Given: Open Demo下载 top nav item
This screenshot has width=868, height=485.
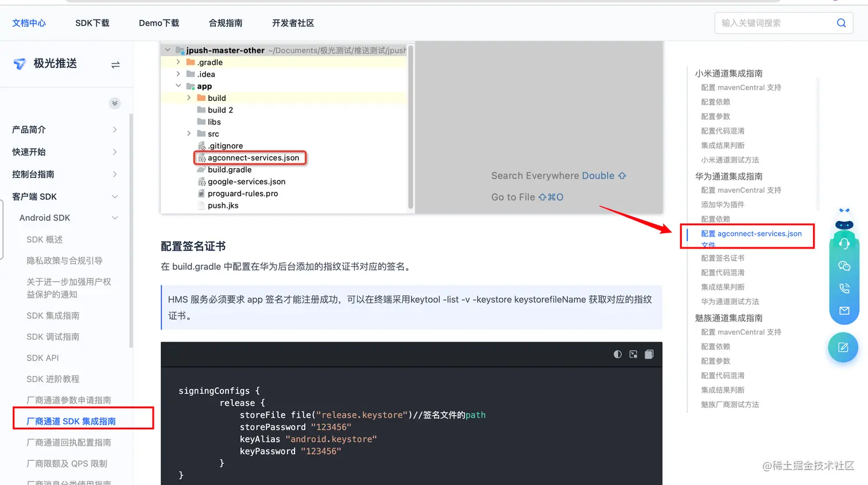Looking at the screenshot, I should coord(159,23).
